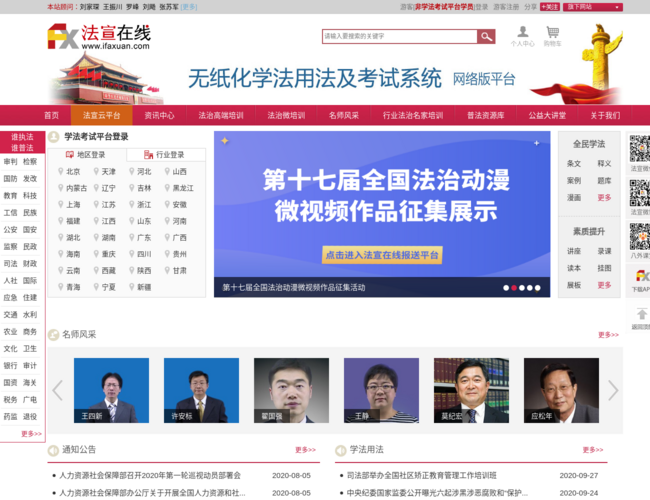650x500 pixels.
Task: Open 题库 under 全民学法
Action: click(x=604, y=180)
